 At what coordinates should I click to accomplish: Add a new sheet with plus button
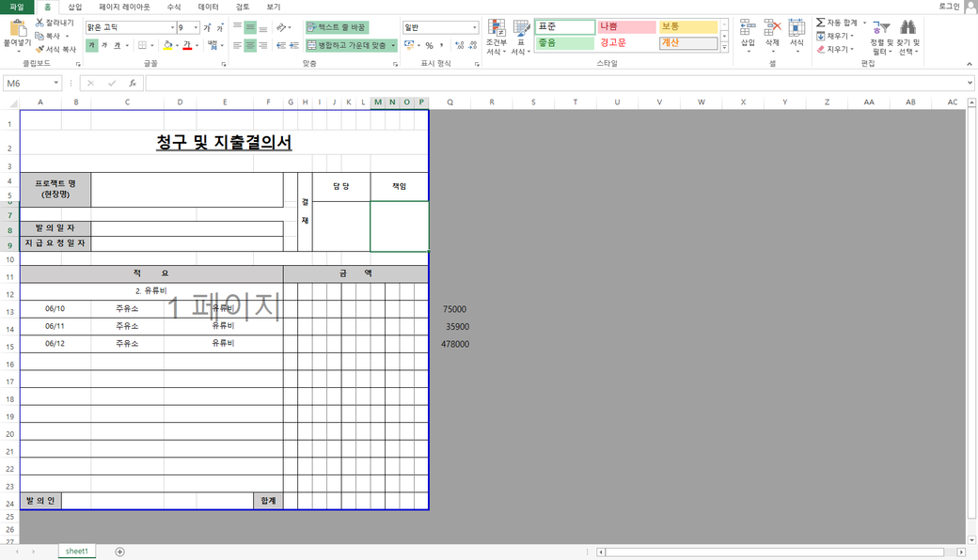[x=119, y=552]
